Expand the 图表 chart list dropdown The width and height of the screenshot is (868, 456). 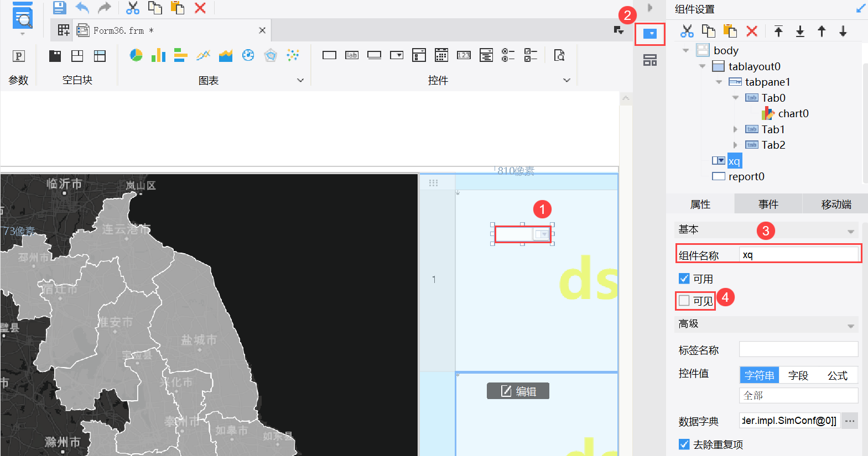click(300, 80)
